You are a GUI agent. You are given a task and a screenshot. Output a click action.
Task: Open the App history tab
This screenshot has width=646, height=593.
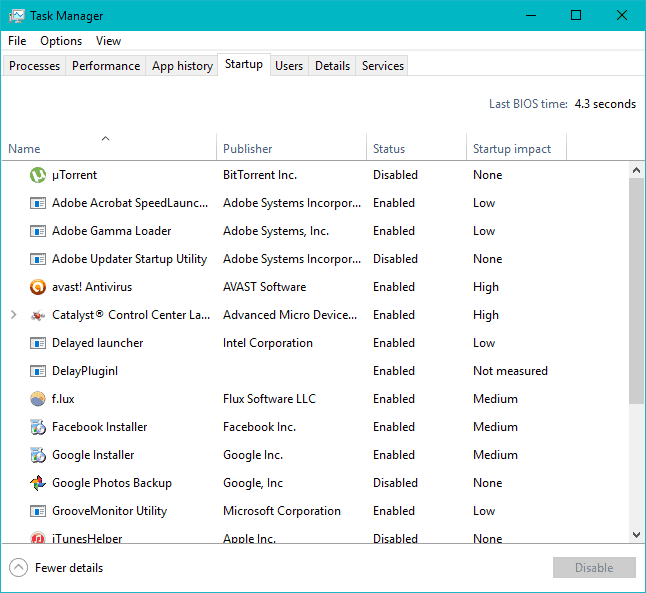click(x=182, y=66)
